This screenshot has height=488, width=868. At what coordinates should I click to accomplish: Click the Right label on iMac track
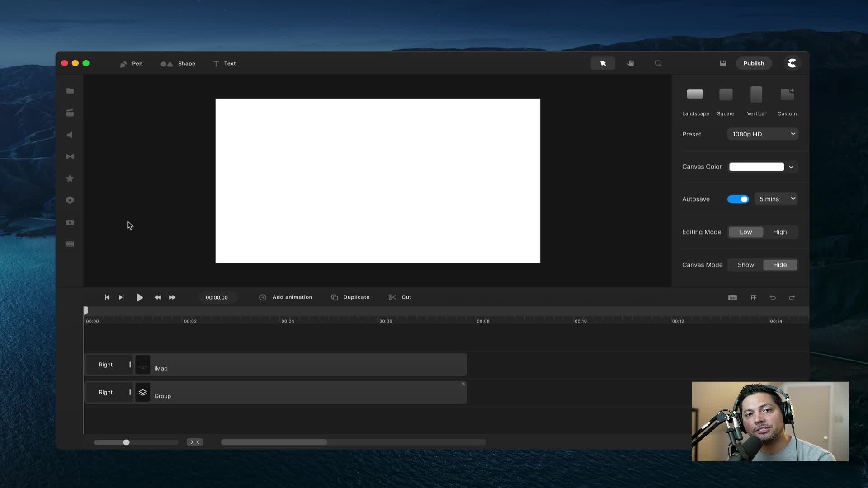(106, 365)
